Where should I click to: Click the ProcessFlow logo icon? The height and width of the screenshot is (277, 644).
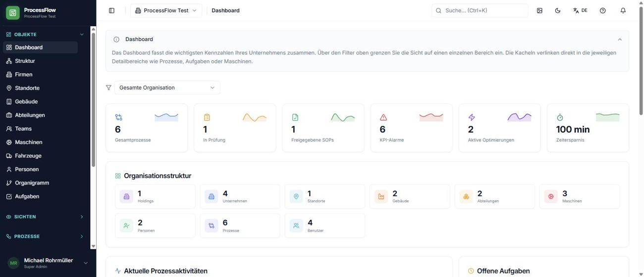point(13,13)
